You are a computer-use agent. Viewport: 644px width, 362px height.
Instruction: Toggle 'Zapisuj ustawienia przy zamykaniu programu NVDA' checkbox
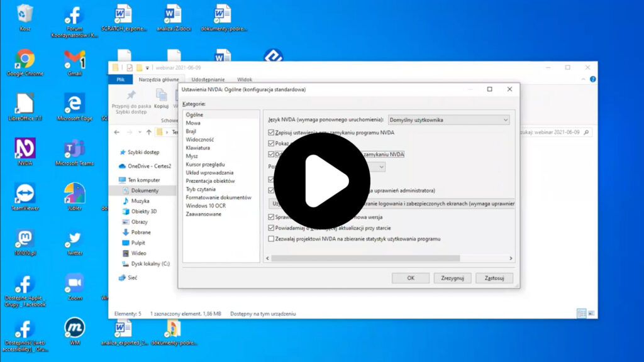click(x=271, y=133)
